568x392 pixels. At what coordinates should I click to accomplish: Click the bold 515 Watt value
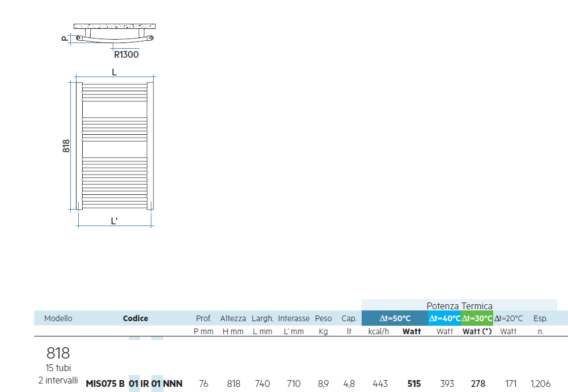point(414,384)
